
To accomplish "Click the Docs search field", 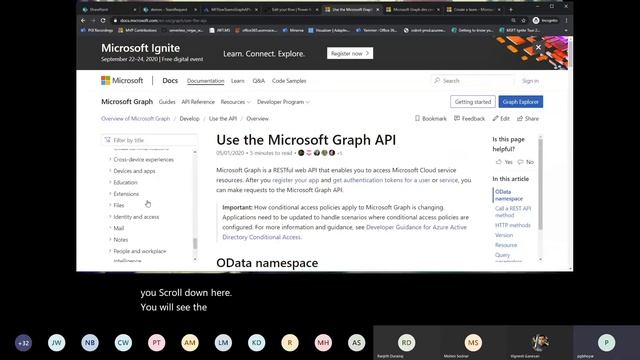I will pyautogui.click(x=472, y=81).
